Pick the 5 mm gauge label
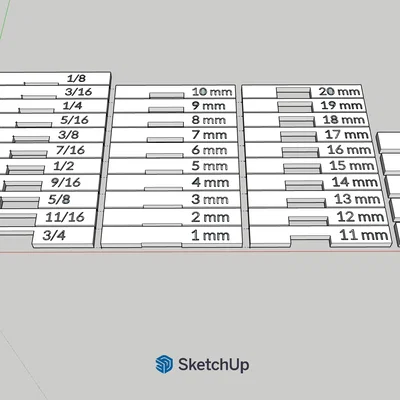Screen dimensions: 400x400 coord(210,166)
